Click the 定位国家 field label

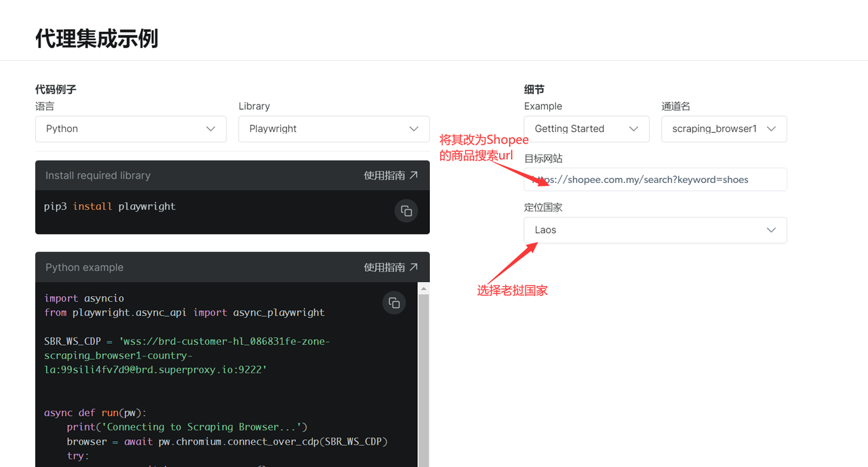point(543,207)
